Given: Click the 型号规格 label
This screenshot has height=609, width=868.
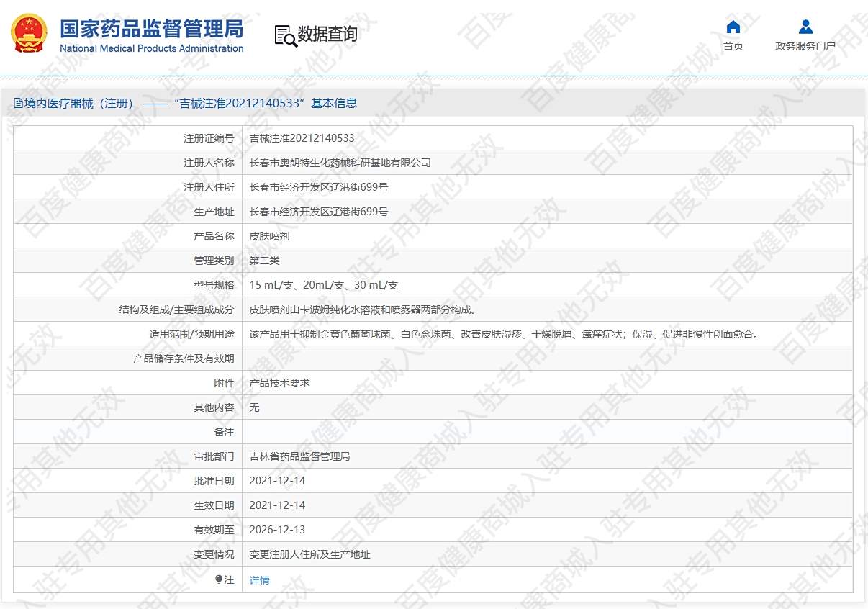Looking at the screenshot, I should click(x=214, y=285).
